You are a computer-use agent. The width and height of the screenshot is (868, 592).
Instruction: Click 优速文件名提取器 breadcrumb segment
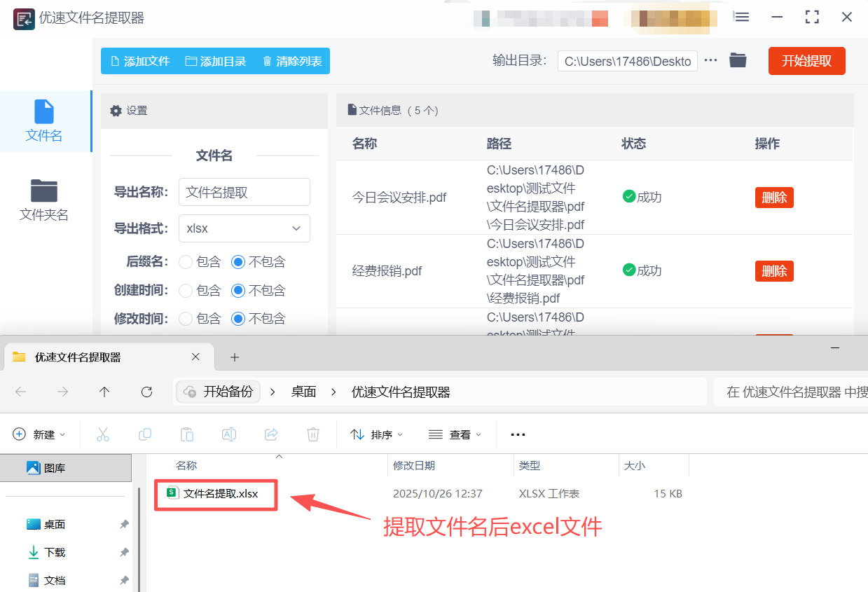coord(401,392)
